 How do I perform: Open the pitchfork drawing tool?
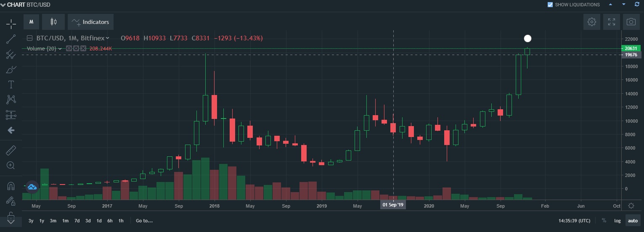tap(11, 55)
